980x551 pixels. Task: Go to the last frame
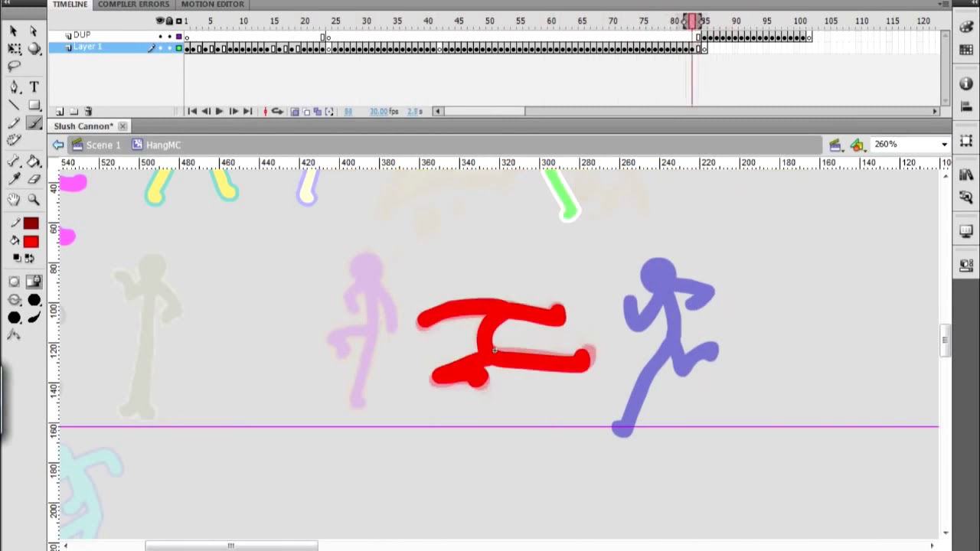coord(247,112)
